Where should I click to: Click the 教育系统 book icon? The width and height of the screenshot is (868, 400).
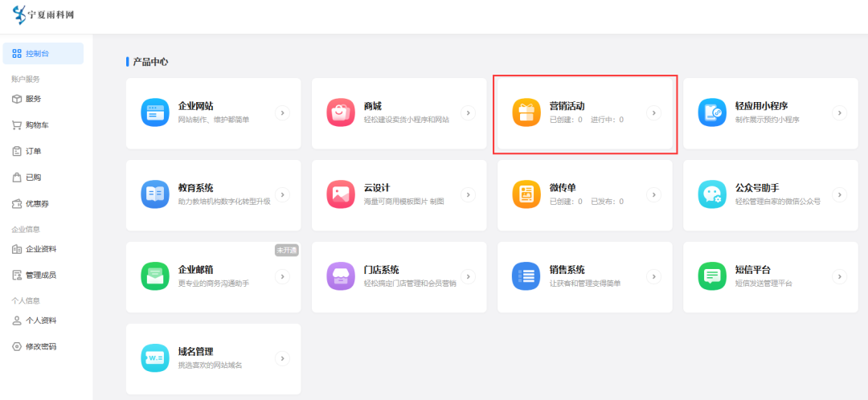[x=155, y=194]
